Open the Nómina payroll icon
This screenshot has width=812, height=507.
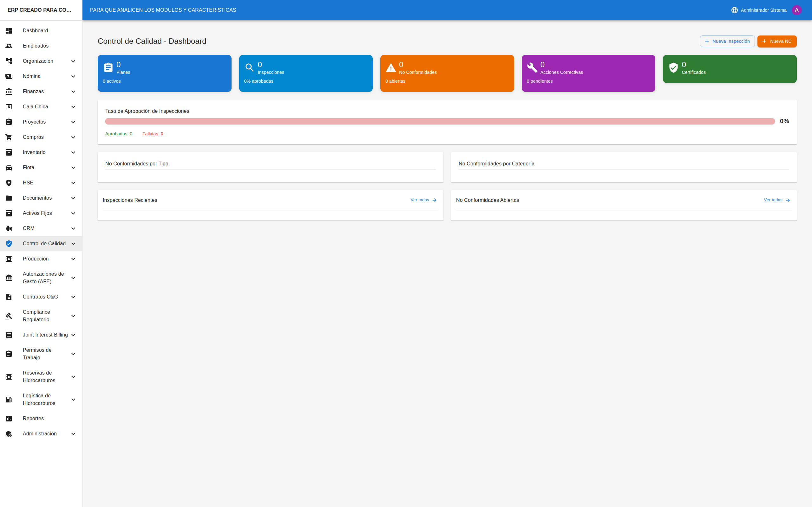pyautogui.click(x=9, y=76)
